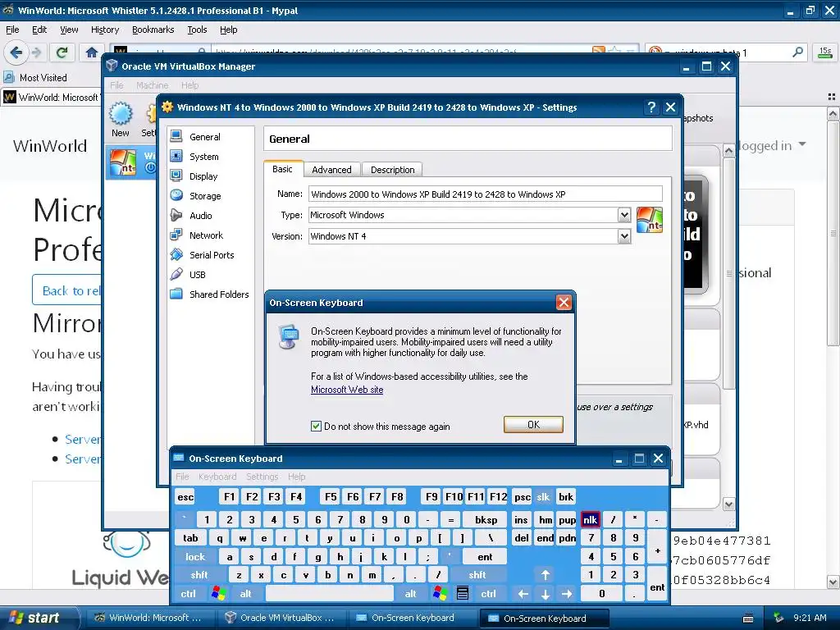The height and width of the screenshot is (630, 840).
Task: Expand the logged in user dropdown
Action: pos(802,144)
